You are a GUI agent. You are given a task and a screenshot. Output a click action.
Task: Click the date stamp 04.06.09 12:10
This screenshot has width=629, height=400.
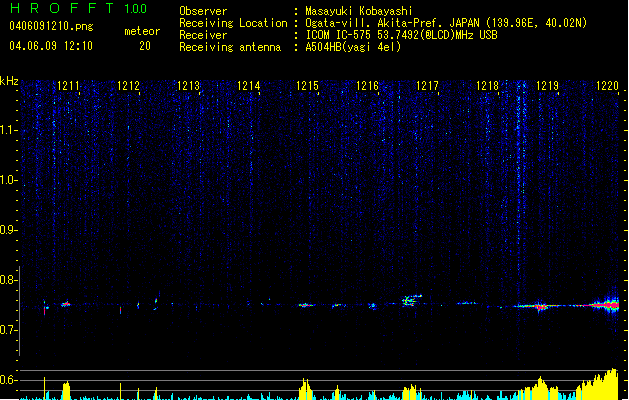(51, 46)
